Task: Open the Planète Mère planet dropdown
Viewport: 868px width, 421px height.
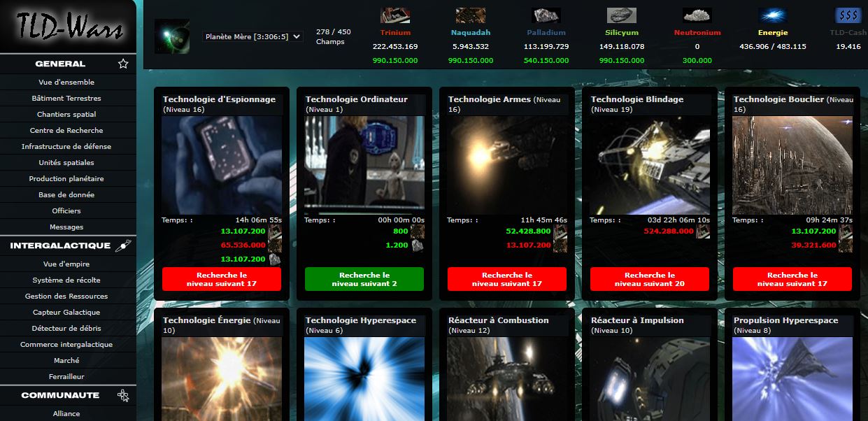Action: click(x=253, y=36)
